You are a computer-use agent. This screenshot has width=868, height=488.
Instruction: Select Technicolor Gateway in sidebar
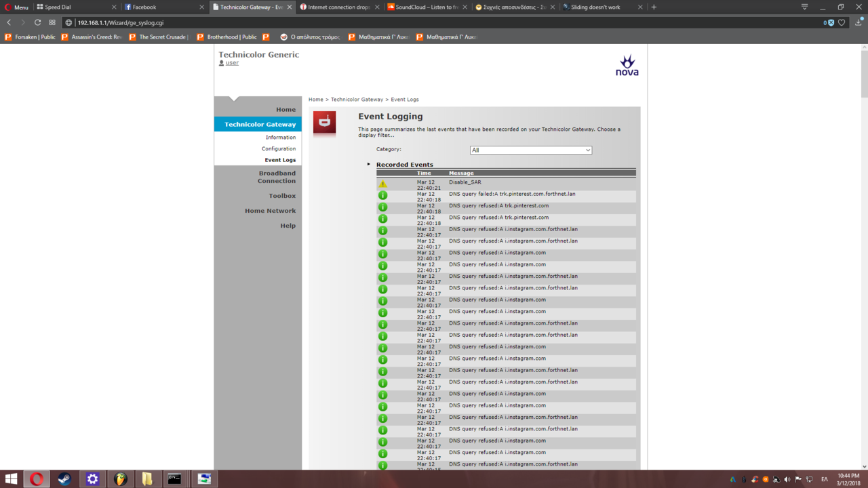(258, 124)
